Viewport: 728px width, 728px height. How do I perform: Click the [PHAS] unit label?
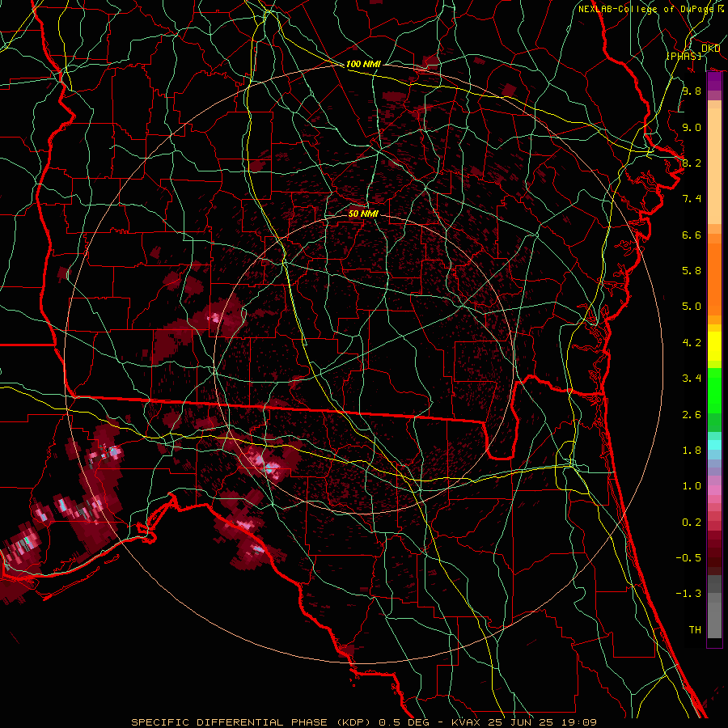coord(684,56)
